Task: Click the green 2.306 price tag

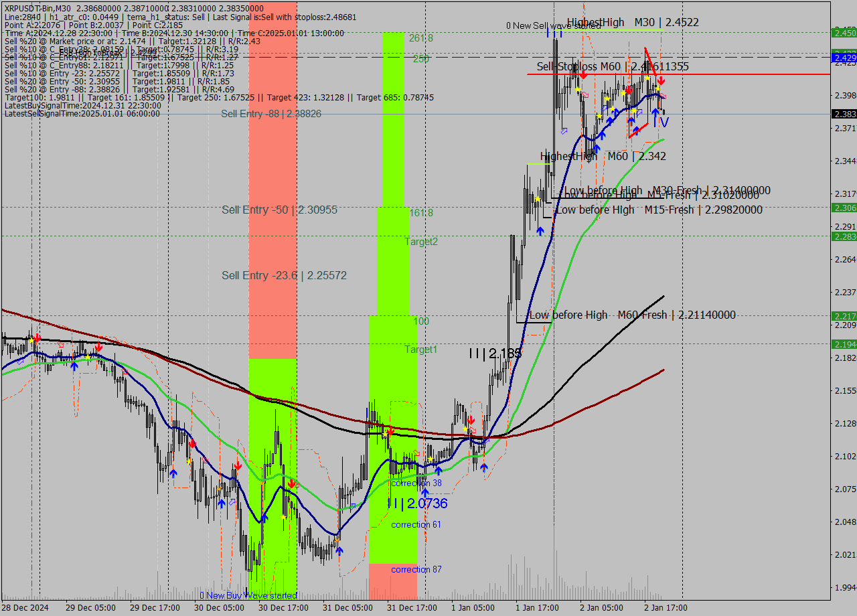Action: click(844, 208)
